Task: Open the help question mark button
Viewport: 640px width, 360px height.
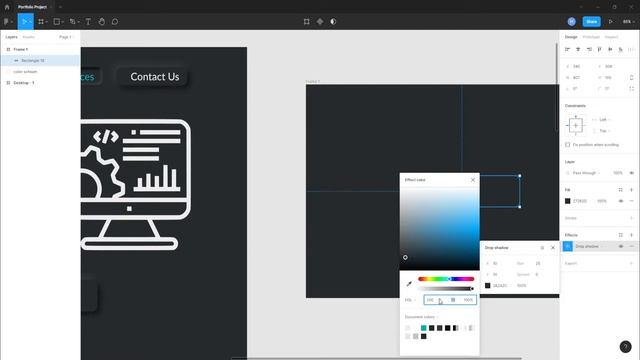Action: (x=625, y=347)
